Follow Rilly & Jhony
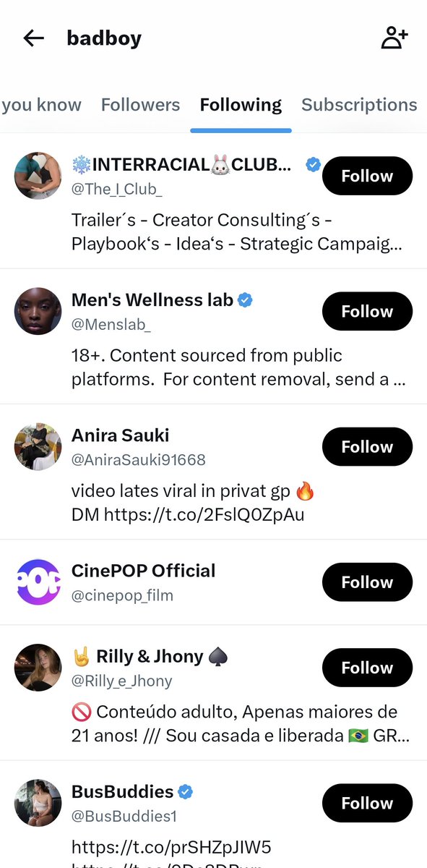Screen dimensions: 427x868 pyautogui.click(x=367, y=668)
